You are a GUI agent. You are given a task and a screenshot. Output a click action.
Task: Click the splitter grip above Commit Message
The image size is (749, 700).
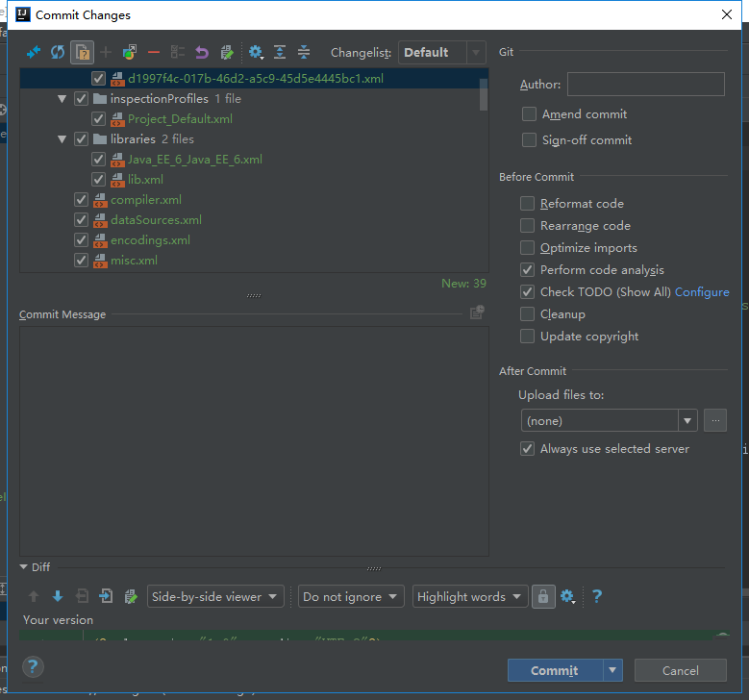tap(254, 296)
